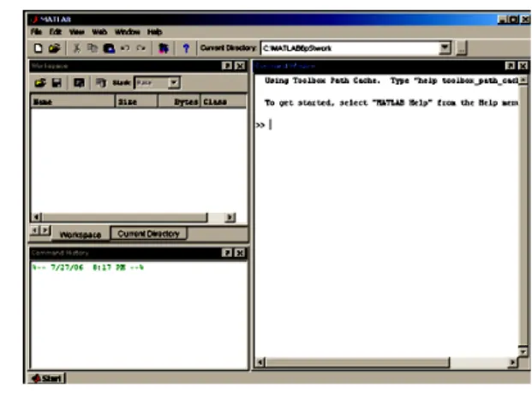The width and height of the screenshot is (532, 394).
Task: Click the MATLAB Start button
Action: pyautogui.click(x=47, y=378)
